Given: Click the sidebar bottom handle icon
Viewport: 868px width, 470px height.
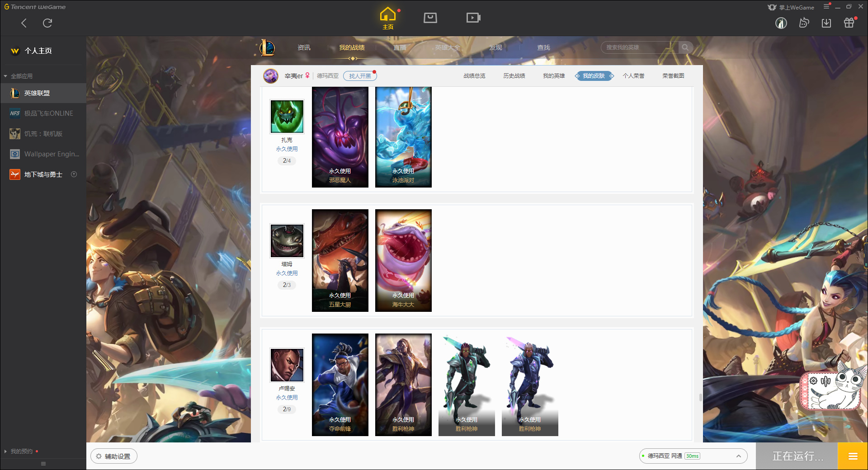Looking at the screenshot, I should [x=43, y=464].
